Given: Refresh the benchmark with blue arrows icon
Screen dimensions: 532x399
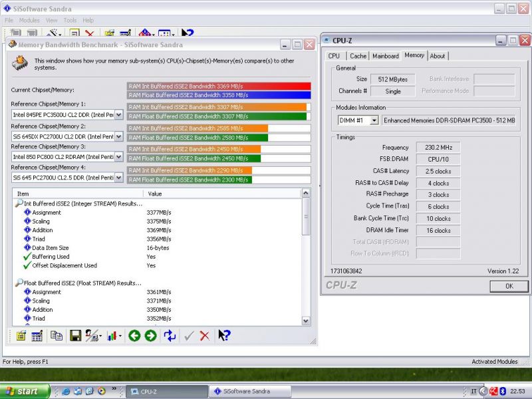Looking at the screenshot, I should pos(170,336).
